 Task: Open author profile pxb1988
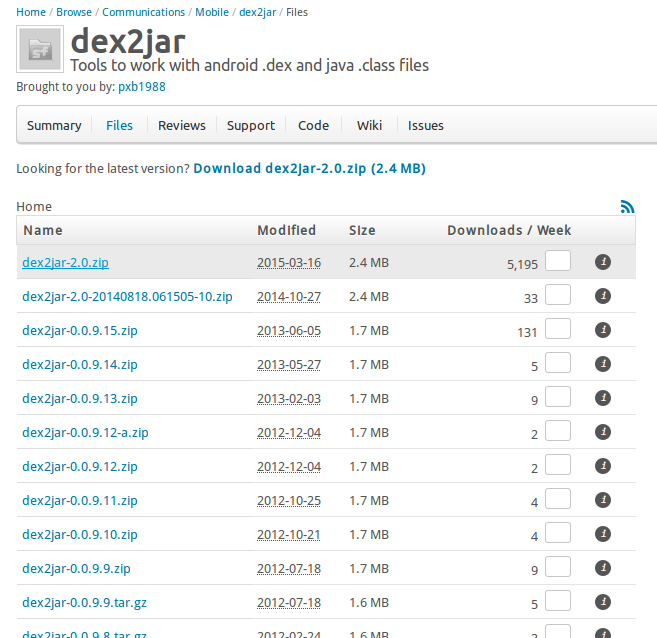[x=142, y=87]
